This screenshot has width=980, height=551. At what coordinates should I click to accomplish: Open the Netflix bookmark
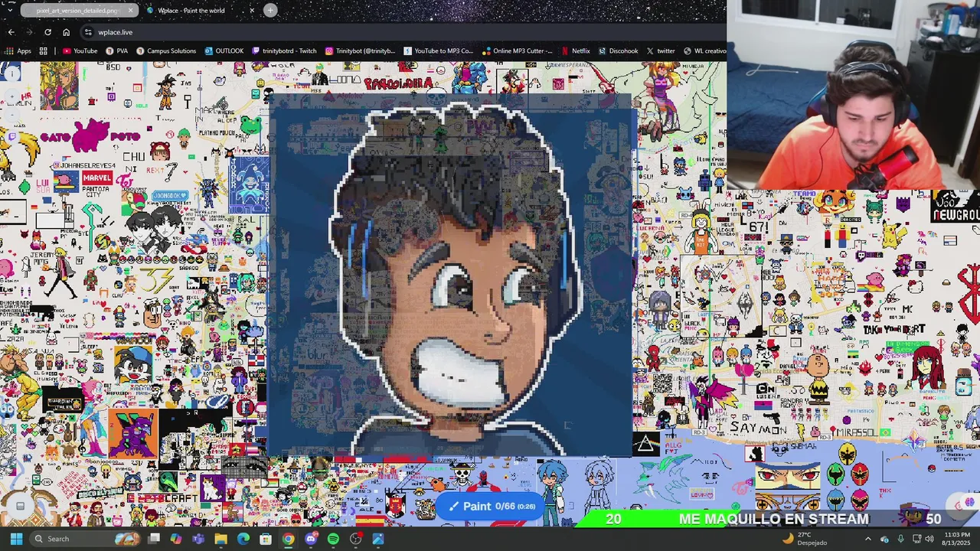[576, 51]
